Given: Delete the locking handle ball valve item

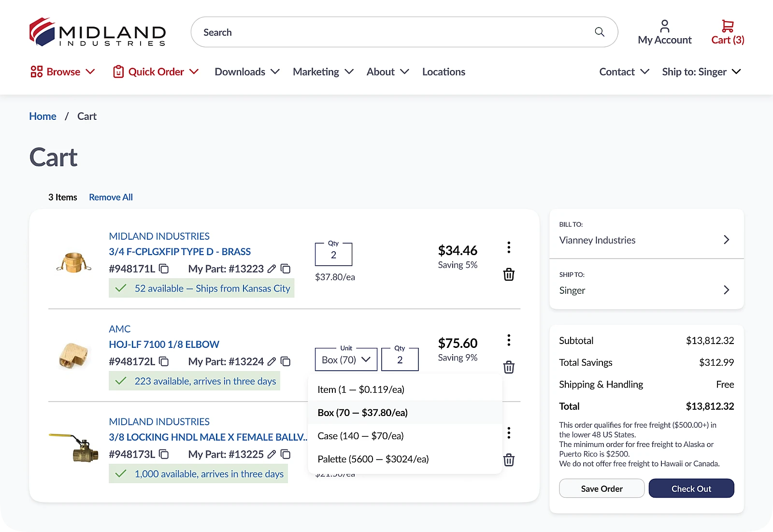Looking at the screenshot, I should [x=508, y=460].
